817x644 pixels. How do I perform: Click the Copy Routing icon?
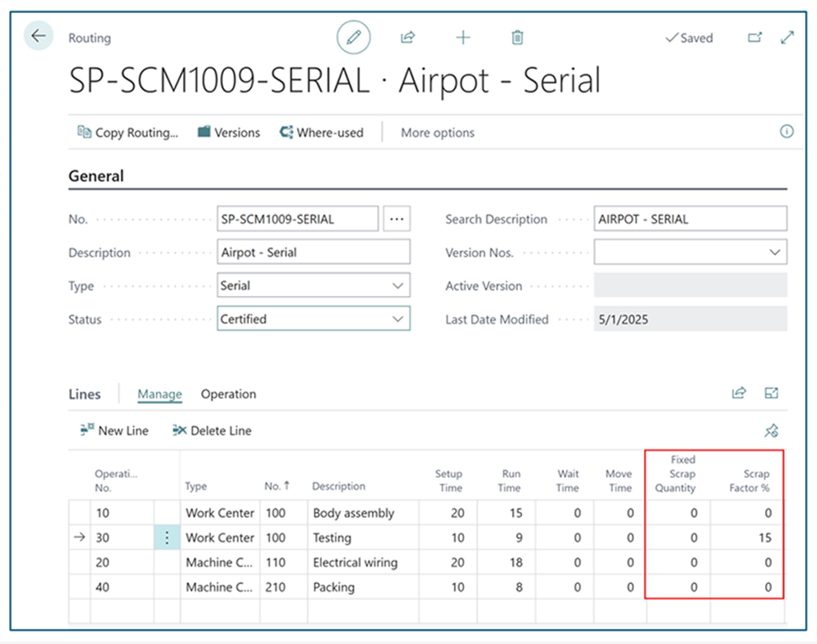[84, 132]
